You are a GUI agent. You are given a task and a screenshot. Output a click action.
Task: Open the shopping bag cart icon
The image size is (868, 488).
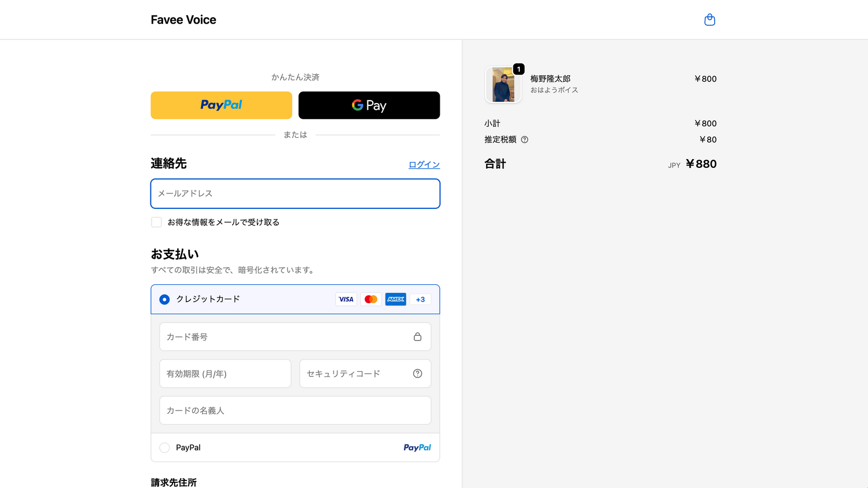pos(709,20)
